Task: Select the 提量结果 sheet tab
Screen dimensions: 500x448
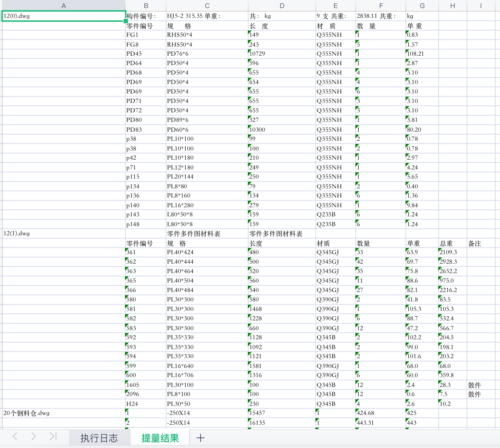Action: tap(160, 438)
